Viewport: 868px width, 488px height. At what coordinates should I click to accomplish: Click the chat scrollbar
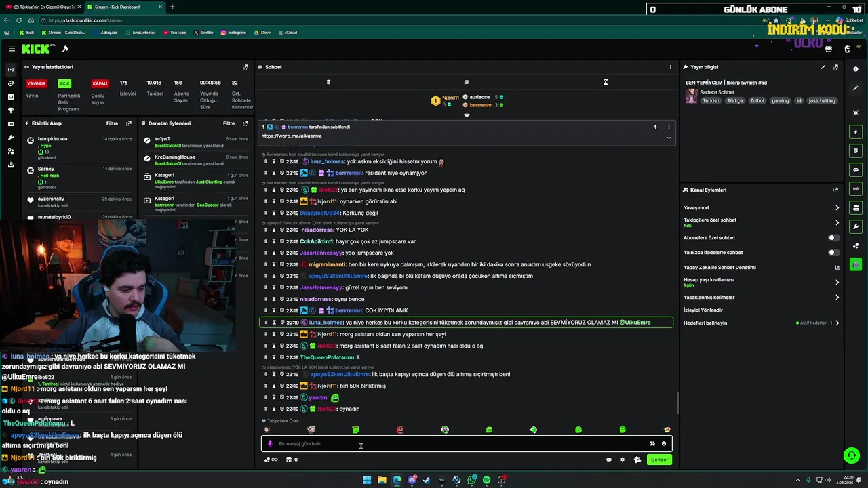(x=677, y=403)
